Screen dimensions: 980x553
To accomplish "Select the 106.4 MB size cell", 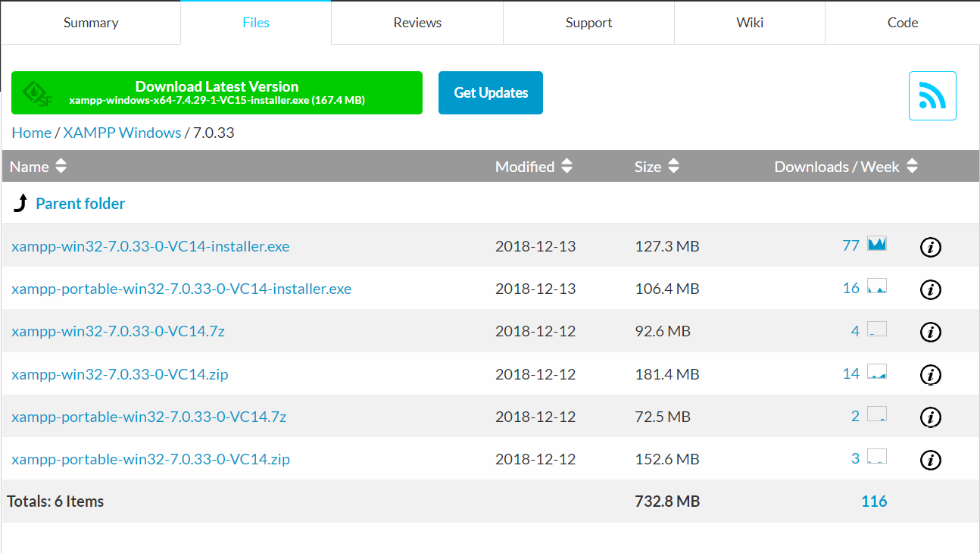I will (x=667, y=289).
